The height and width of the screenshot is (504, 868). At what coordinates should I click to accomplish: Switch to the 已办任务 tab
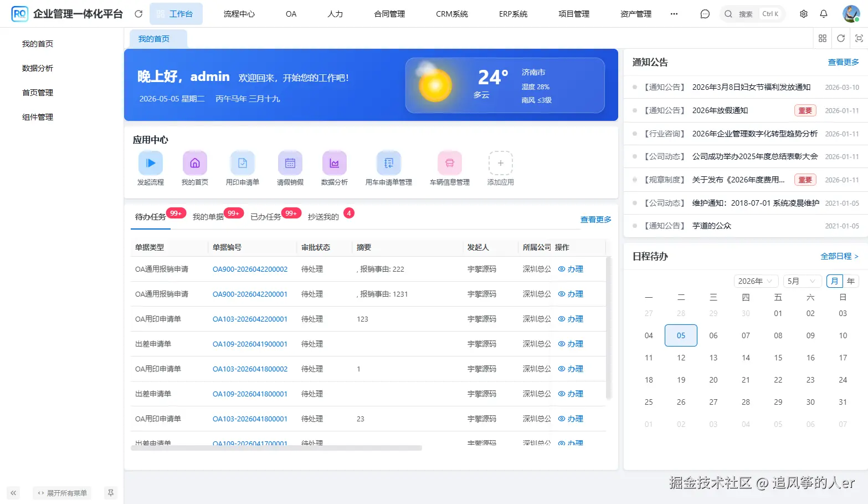point(266,217)
